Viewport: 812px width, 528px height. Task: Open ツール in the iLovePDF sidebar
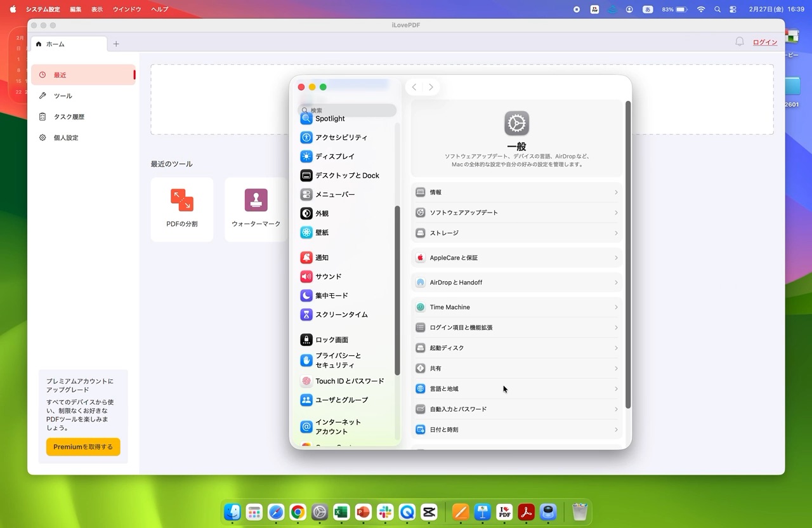click(83, 96)
